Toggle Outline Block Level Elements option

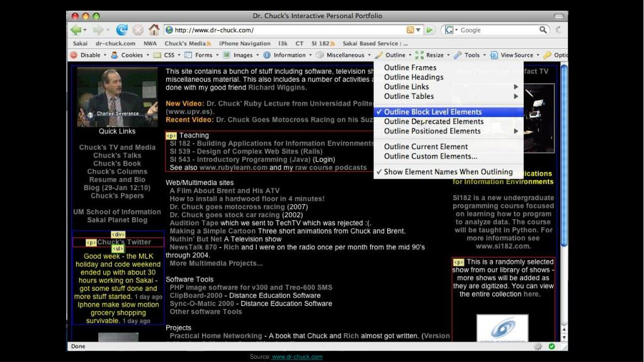click(448, 112)
